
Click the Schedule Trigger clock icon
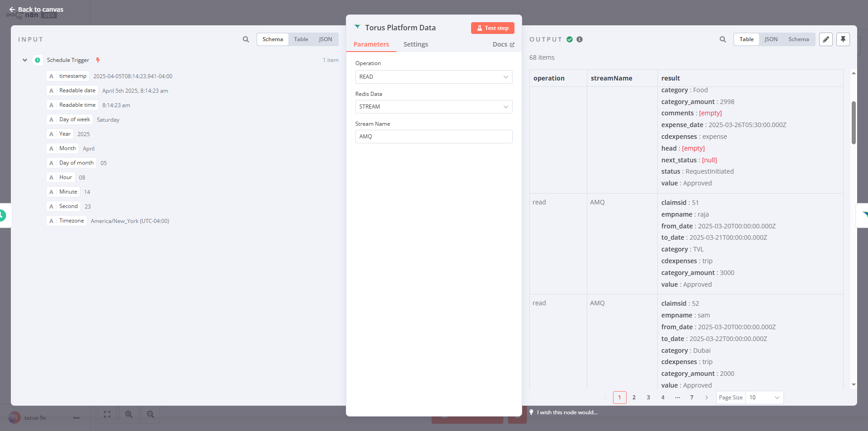[x=38, y=60]
